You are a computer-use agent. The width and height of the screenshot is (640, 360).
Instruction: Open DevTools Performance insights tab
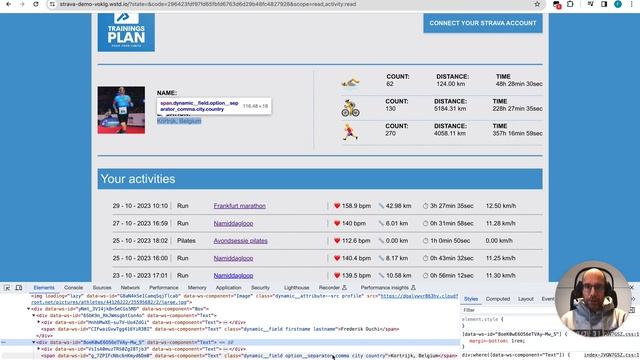(x=388, y=288)
